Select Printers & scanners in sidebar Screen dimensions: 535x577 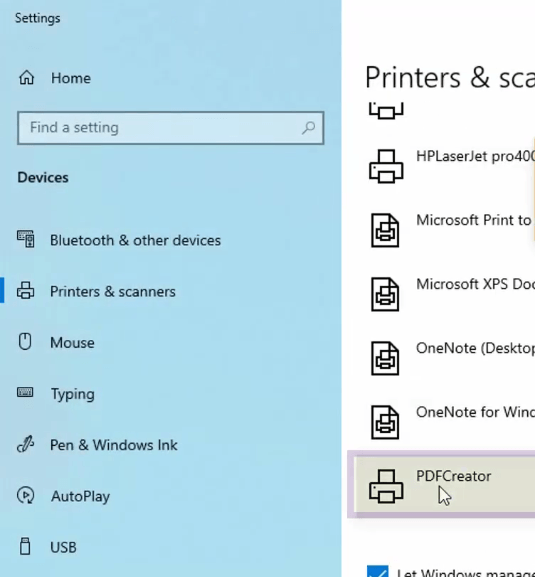point(113,291)
